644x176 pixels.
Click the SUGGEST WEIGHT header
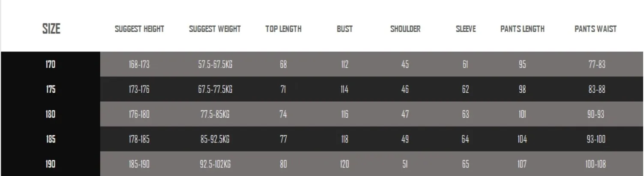coord(215,29)
